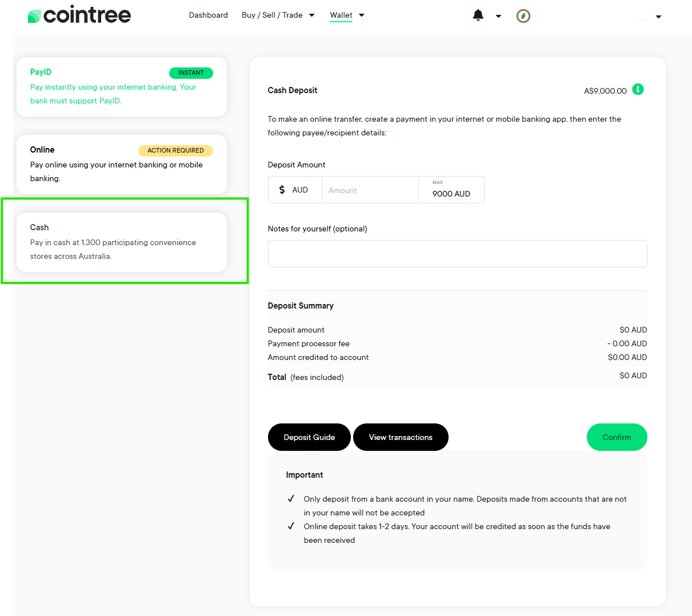Image resolution: width=692 pixels, height=616 pixels.
Task: Click View transactions button
Action: (401, 437)
